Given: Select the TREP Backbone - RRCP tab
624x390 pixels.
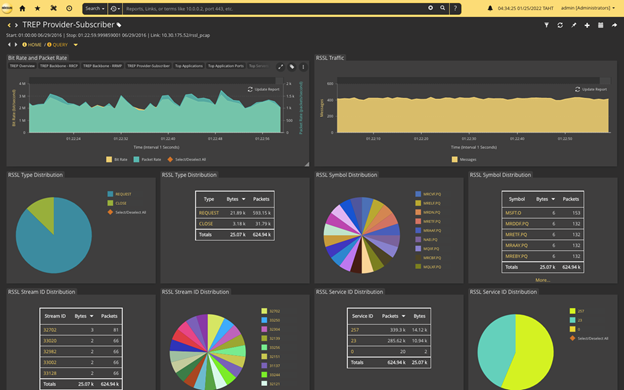Looking at the screenshot, I should (59, 66).
